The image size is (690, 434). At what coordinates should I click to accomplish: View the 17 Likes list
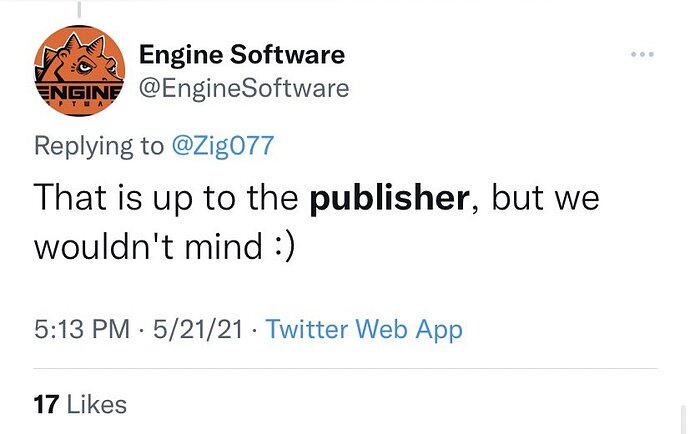pyautogui.click(x=80, y=405)
